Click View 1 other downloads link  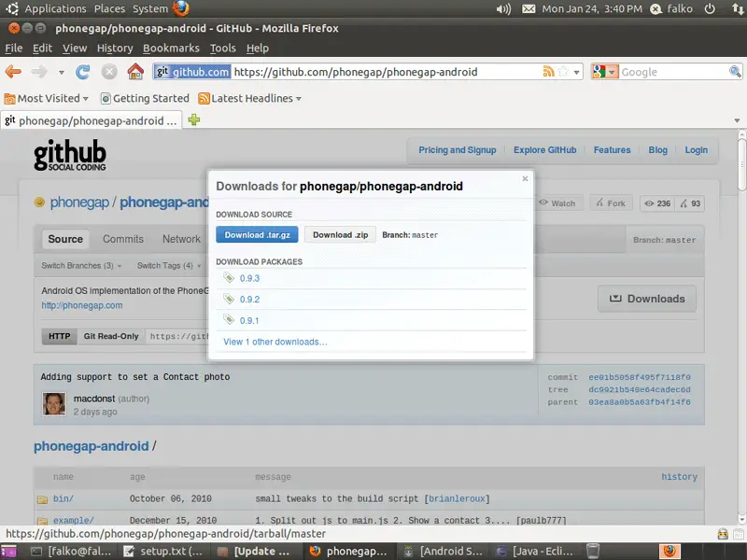point(275,342)
